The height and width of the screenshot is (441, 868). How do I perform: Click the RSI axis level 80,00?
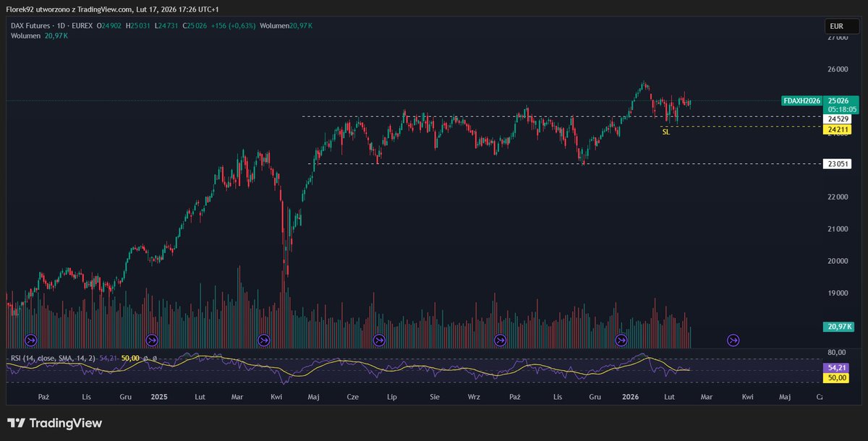[837, 353]
